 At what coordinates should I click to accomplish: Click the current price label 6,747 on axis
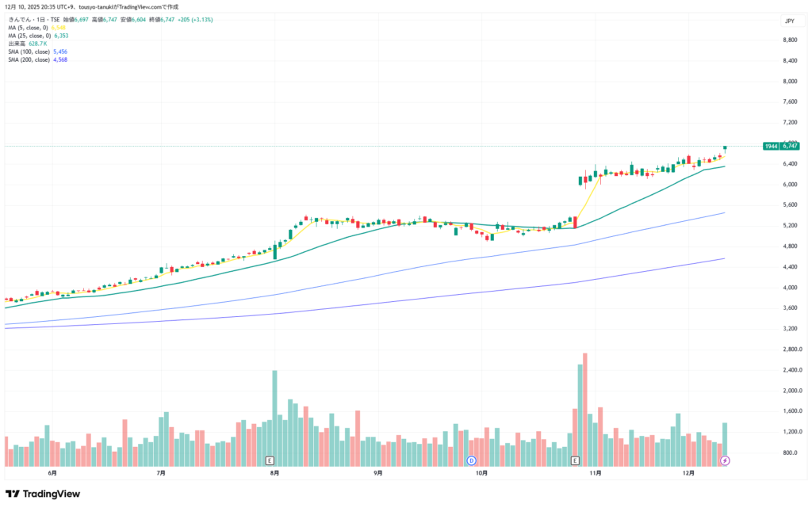click(x=790, y=146)
